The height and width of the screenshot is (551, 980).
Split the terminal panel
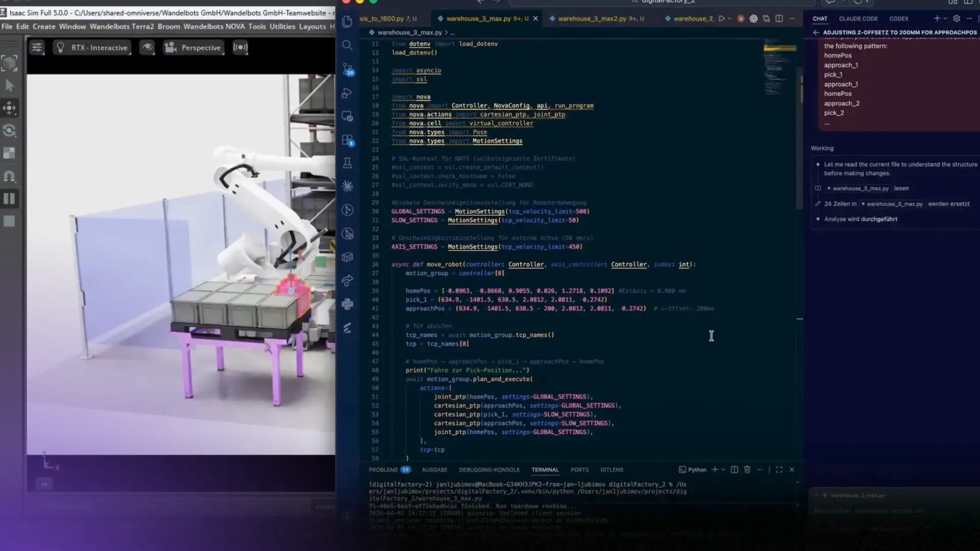(734, 469)
